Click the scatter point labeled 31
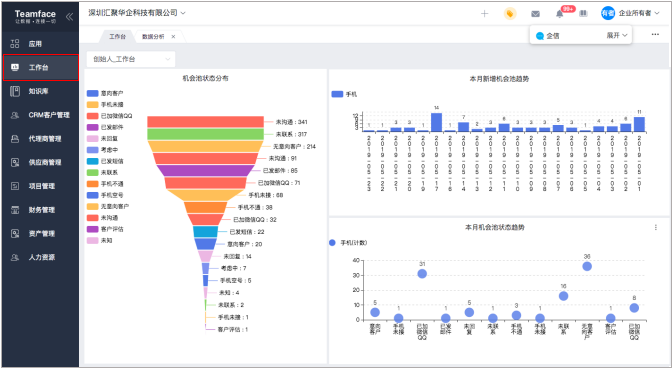This screenshot has width=672, height=368. click(x=422, y=273)
